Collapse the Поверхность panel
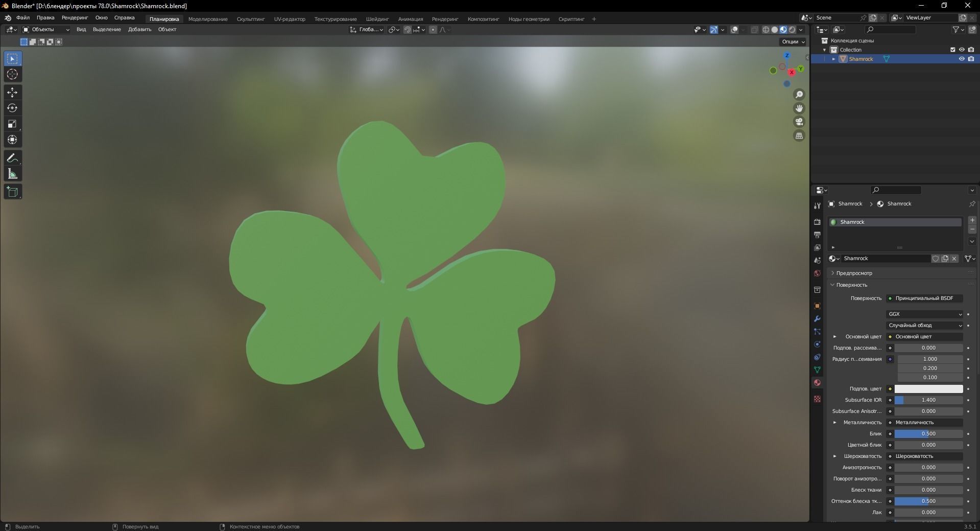The image size is (980, 531). [x=832, y=285]
